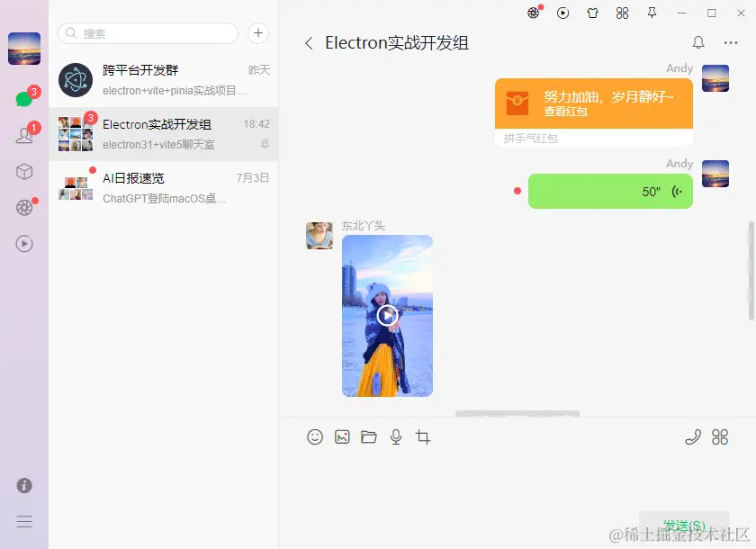Image resolution: width=756 pixels, height=549 pixels.
Task: Open the Moments shutter icon in title bar
Action: pos(532,13)
